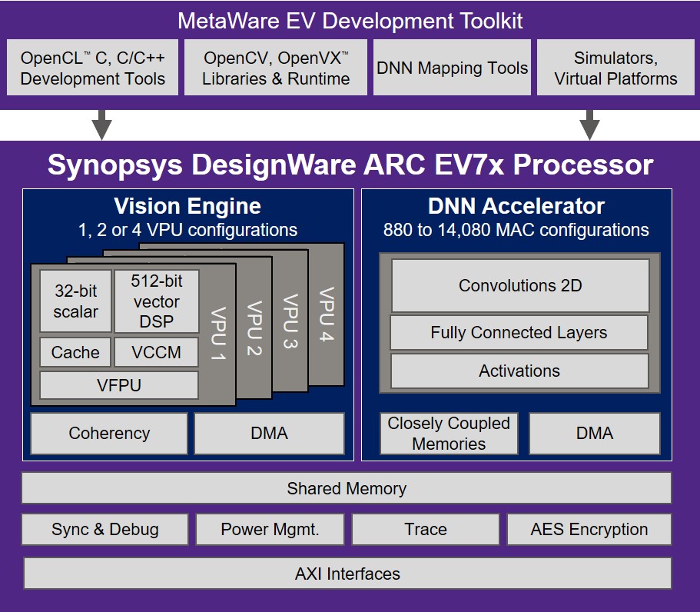Select OpenCV, OpenVX Libraries & Runtime block
This screenshot has width=700, height=612.
click(275, 68)
